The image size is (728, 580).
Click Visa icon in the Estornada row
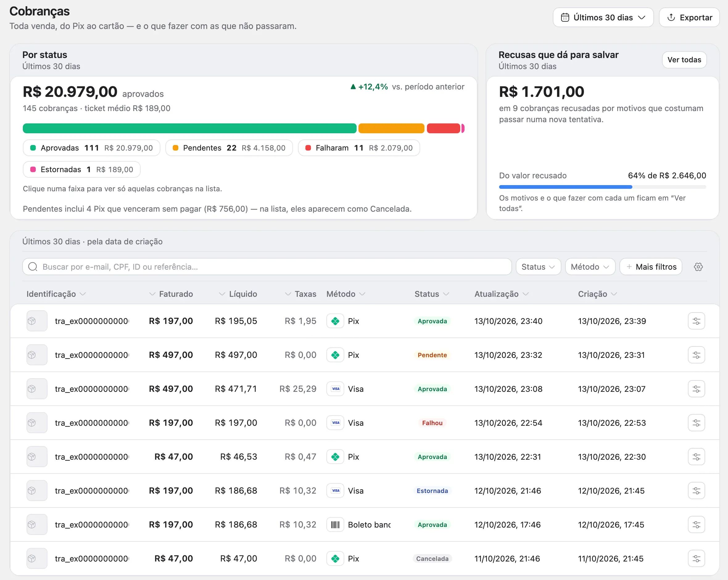[x=335, y=491]
